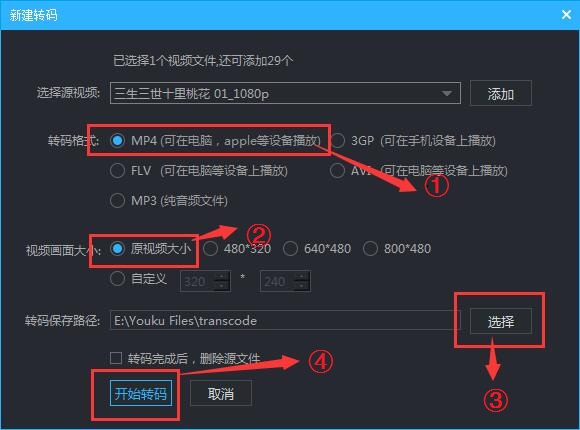This screenshot has width=580, height=430.
Task: Choose 原视频大小 video size
Action: [117, 249]
